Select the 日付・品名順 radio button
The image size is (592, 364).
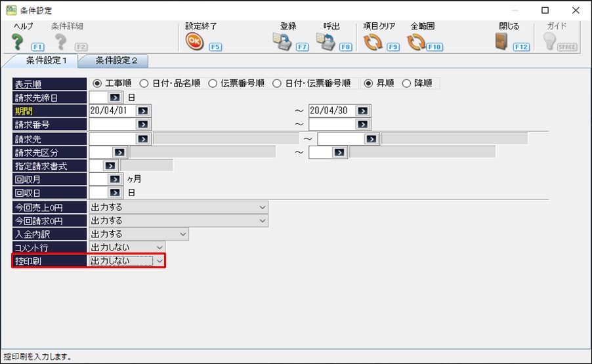point(144,83)
